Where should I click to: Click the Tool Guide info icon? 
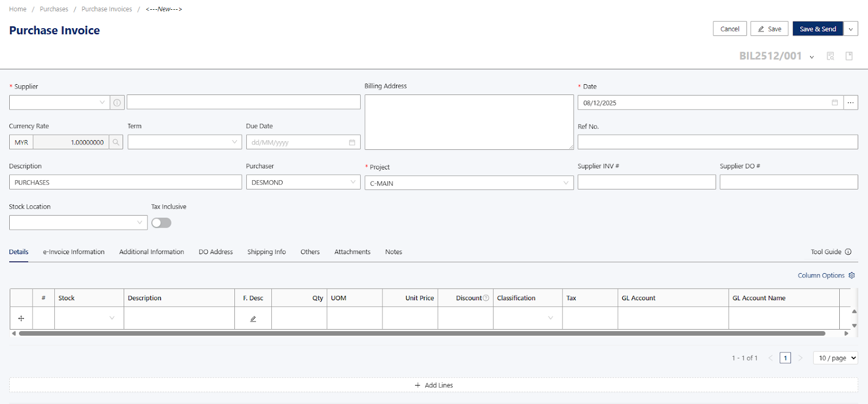pyautogui.click(x=848, y=252)
